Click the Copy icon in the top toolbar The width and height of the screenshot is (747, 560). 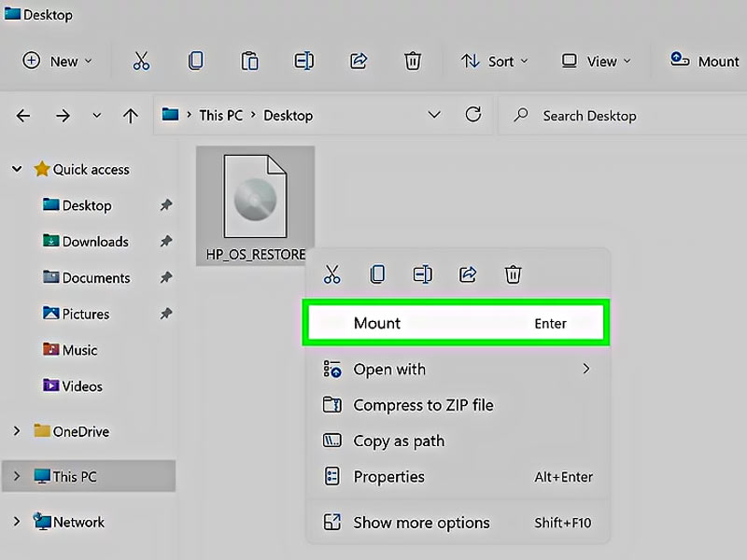tap(195, 62)
